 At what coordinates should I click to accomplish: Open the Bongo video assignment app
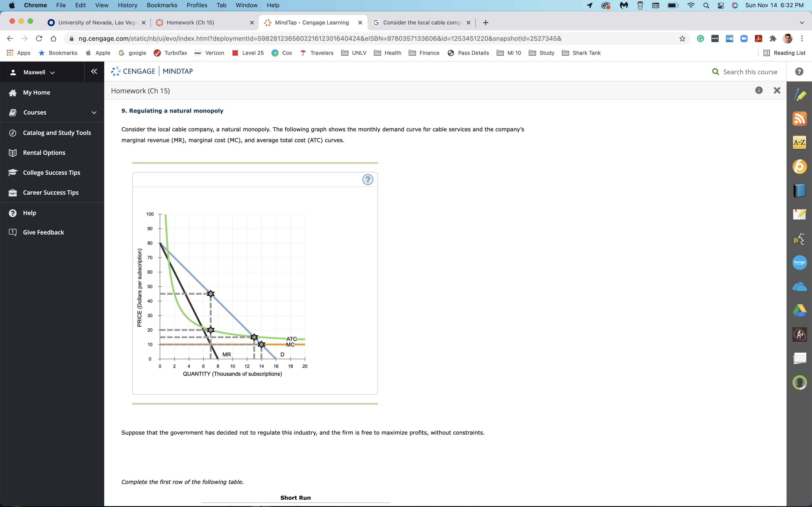(800, 263)
